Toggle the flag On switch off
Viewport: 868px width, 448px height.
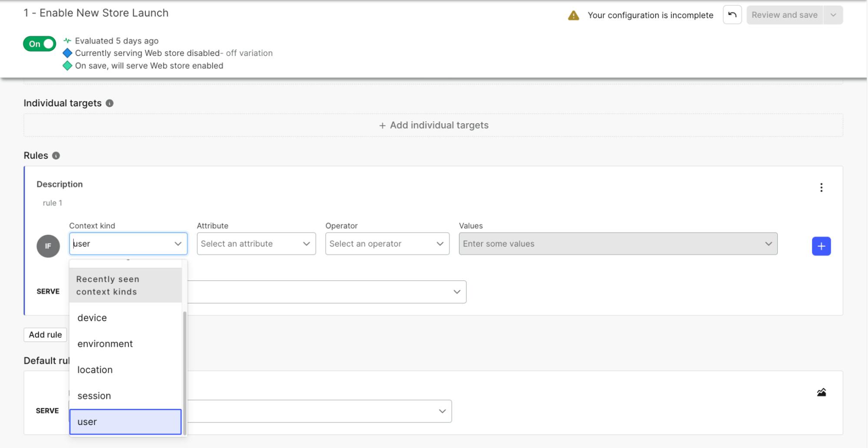coord(40,44)
